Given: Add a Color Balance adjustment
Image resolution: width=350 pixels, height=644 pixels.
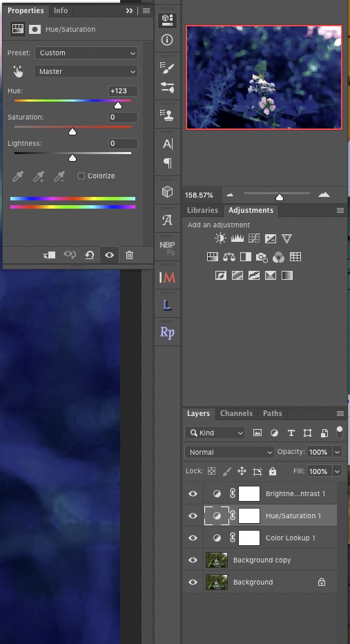Looking at the screenshot, I should (x=229, y=257).
